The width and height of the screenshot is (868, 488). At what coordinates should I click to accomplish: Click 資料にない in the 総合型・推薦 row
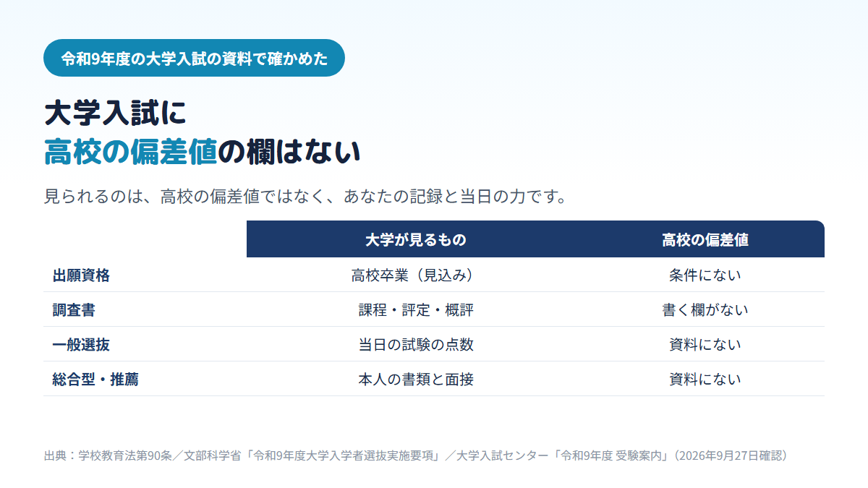[x=705, y=379]
